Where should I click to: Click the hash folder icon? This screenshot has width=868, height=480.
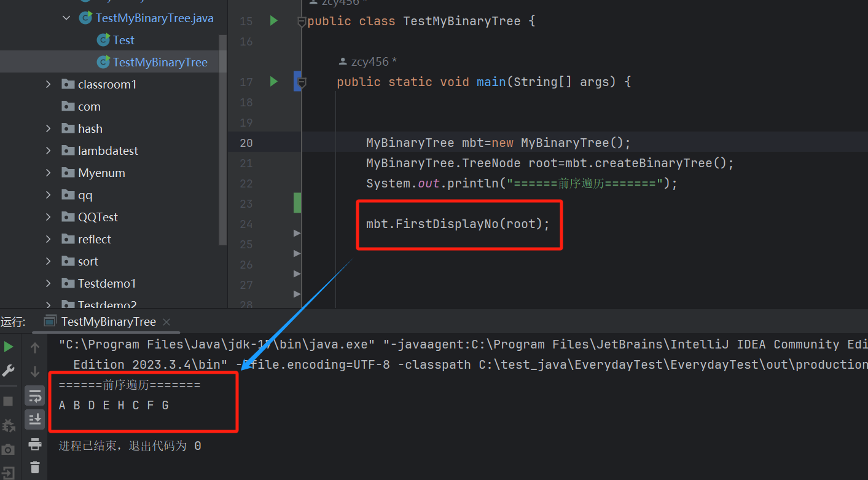68,128
